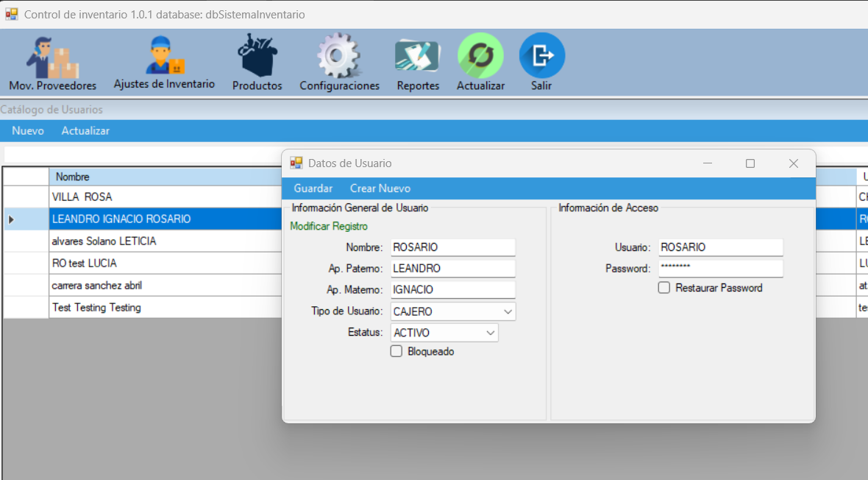868x480 pixels.
Task: Expand the Tipo de Usuario dropdown
Action: point(507,311)
